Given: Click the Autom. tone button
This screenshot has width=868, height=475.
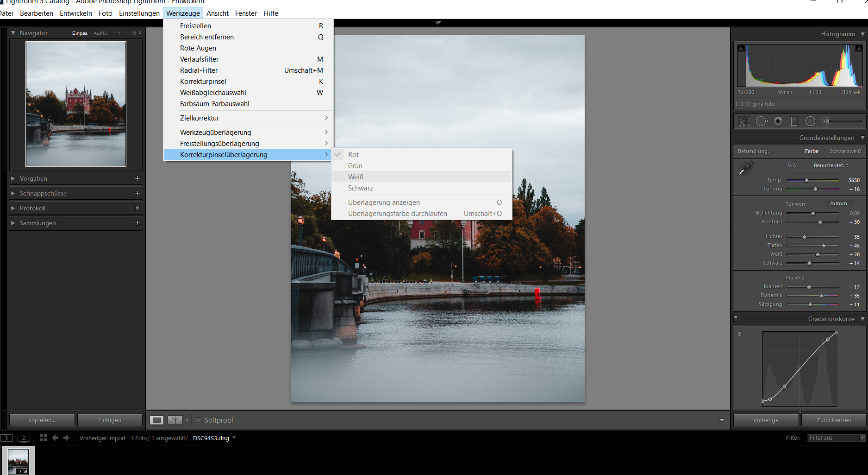Looking at the screenshot, I should [x=839, y=203].
